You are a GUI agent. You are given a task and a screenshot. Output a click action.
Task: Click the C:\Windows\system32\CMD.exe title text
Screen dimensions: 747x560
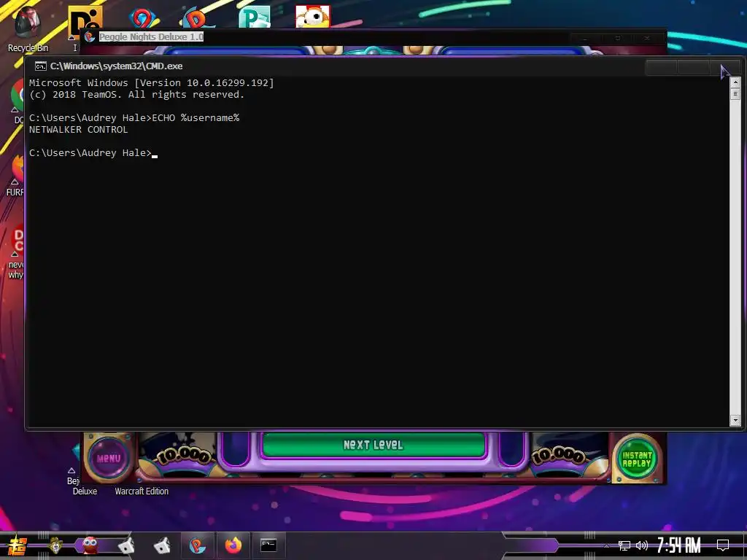click(x=116, y=66)
